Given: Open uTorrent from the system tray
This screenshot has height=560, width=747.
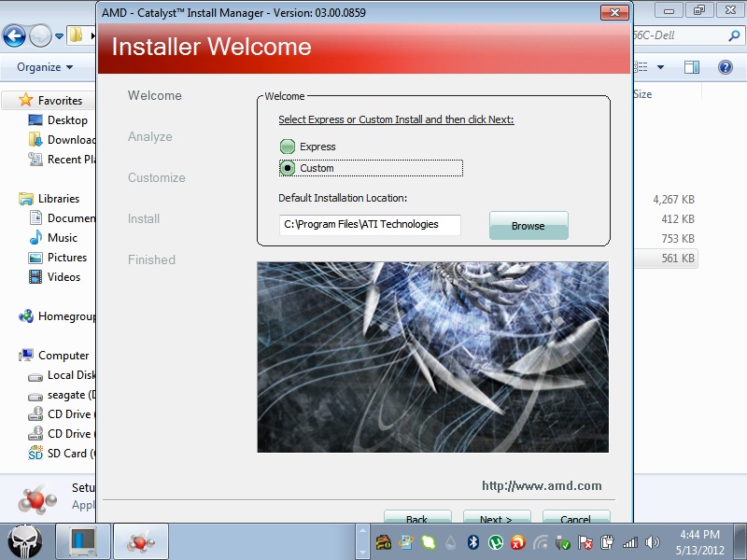Looking at the screenshot, I should [496, 542].
